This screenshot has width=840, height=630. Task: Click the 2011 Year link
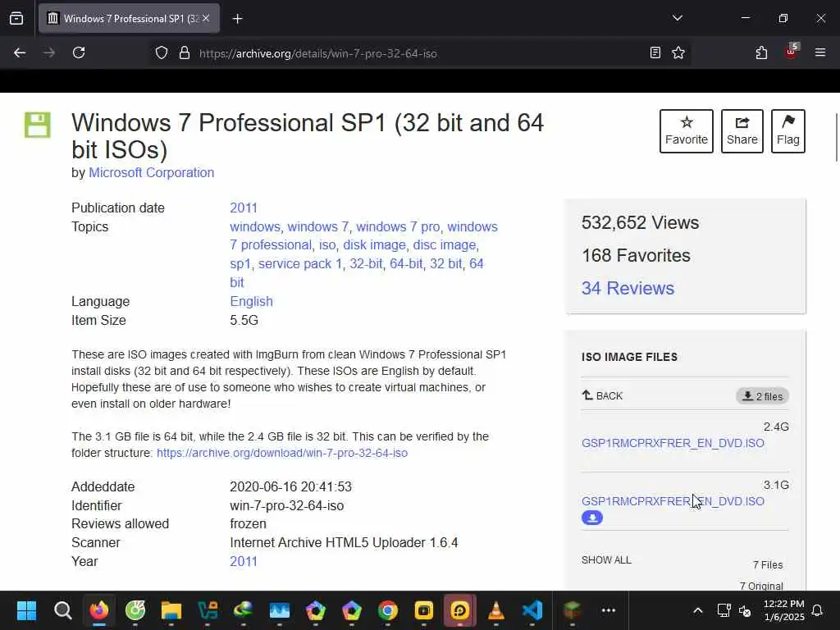(244, 561)
